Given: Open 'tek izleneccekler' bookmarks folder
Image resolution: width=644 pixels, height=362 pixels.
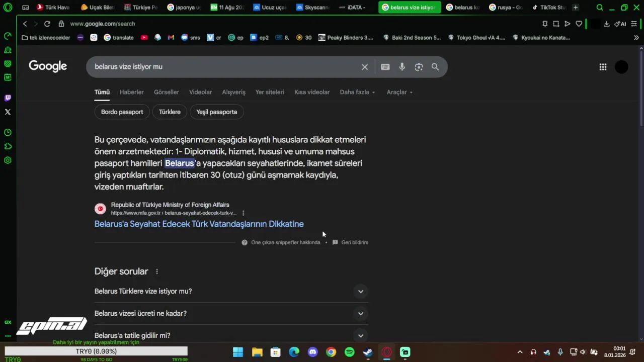Looking at the screenshot, I should pyautogui.click(x=46, y=37).
